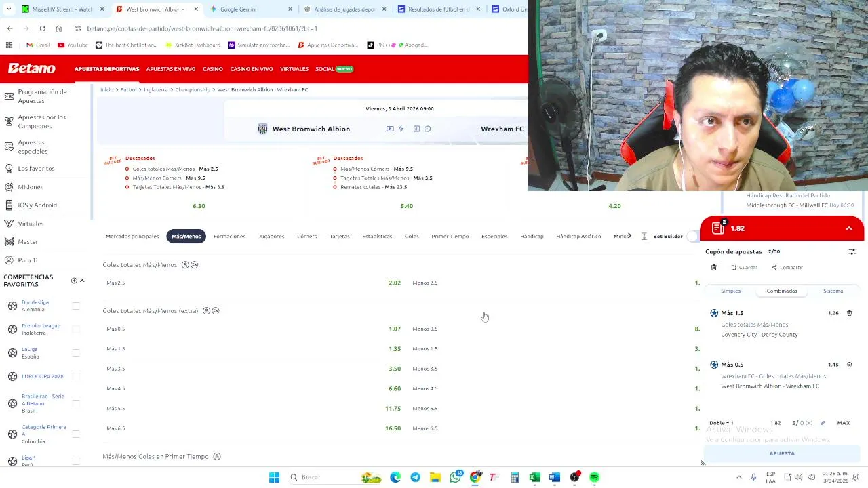Screen dimensions: 868x488
Task: Click the add icon next to Competencias Favoritas
Action: click(74, 281)
